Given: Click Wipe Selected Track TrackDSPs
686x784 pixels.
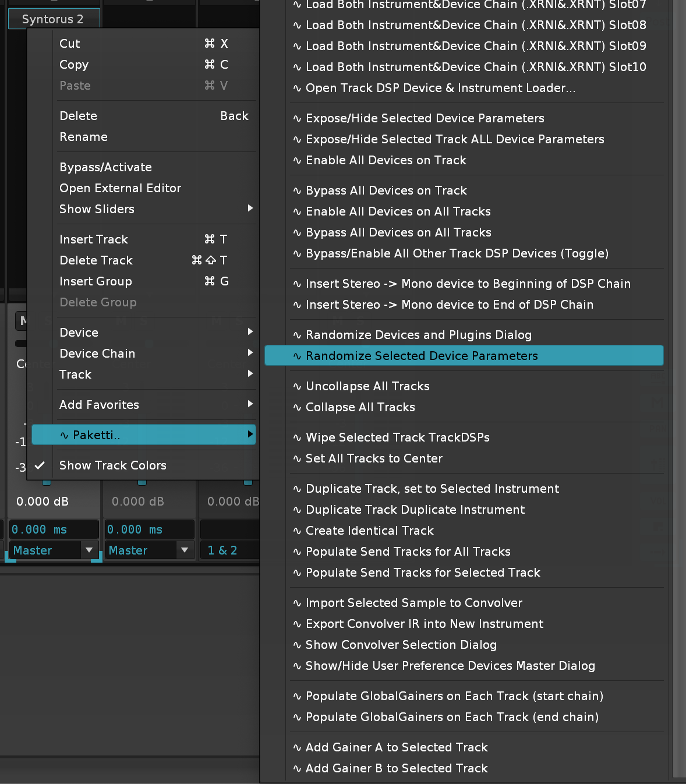Looking at the screenshot, I should [397, 437].
